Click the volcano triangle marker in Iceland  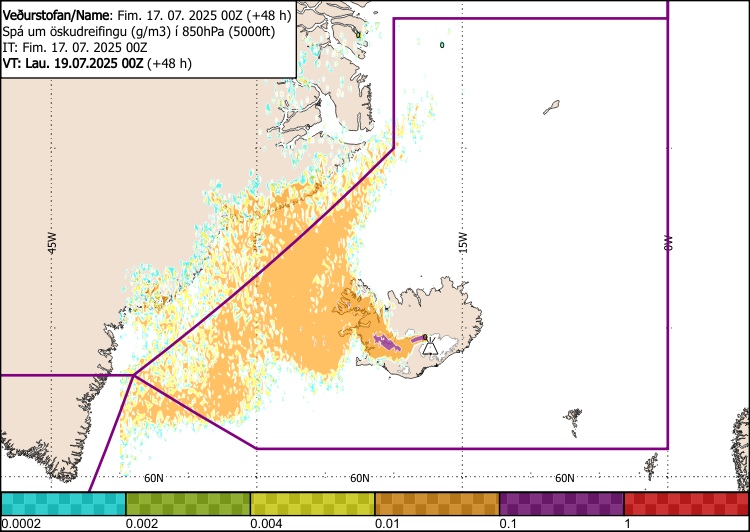pyautogui.click(x=430, y=346)
